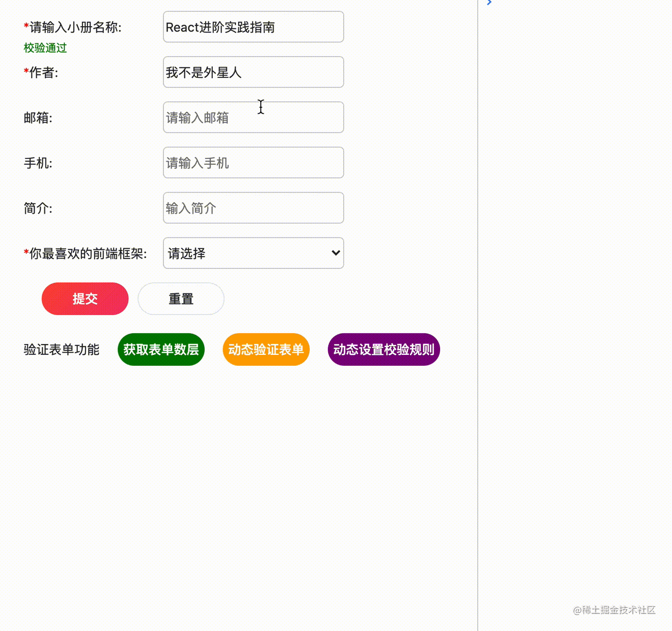Screen dimensions: 672x631
Task: Click the 验证表单功能 section text
Action: point(61,350)
